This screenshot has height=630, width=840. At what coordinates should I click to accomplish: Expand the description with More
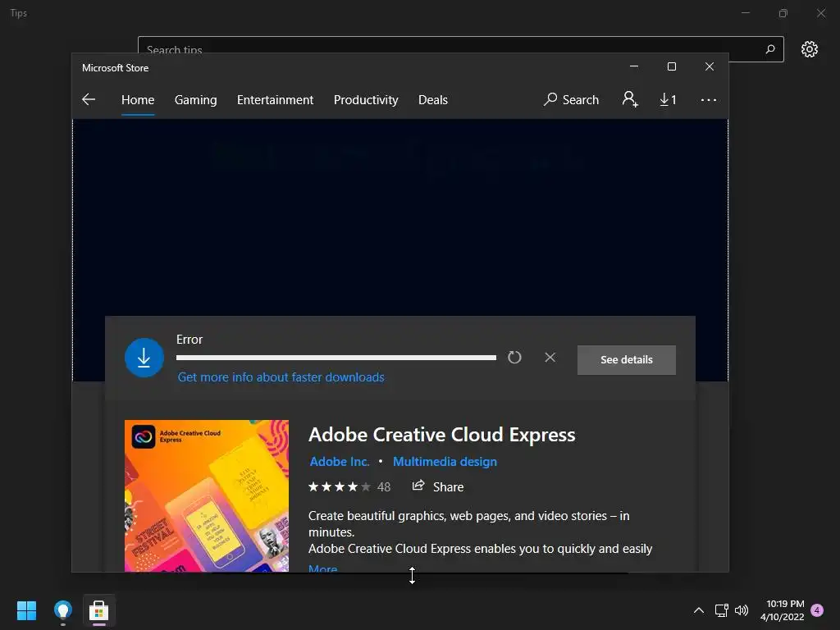pos(322,568)
